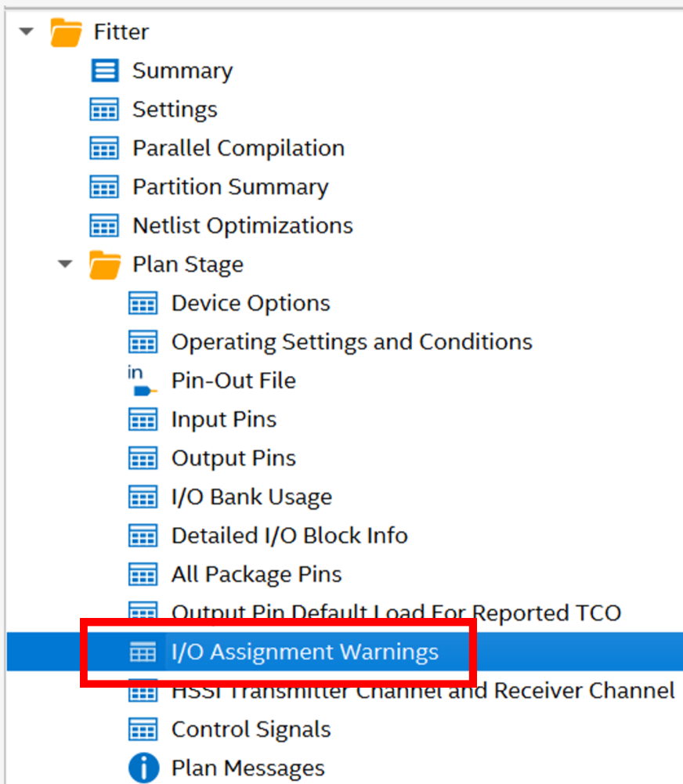Click the I/O Bank Usage table icon
Image resolution: width=683 pixels, height=784 pixels.
tap(142, 497)
